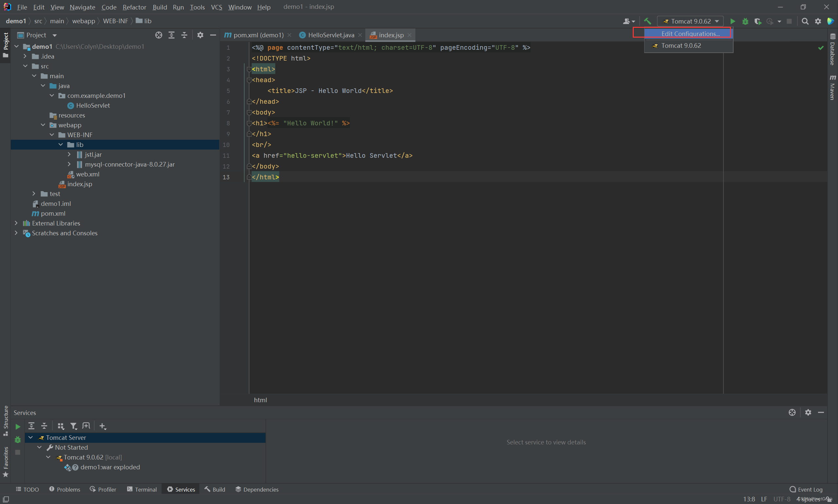
Task: Open the Tomcat 9.0.62 run configuration dropdown
Action: [x=690, y=21]
